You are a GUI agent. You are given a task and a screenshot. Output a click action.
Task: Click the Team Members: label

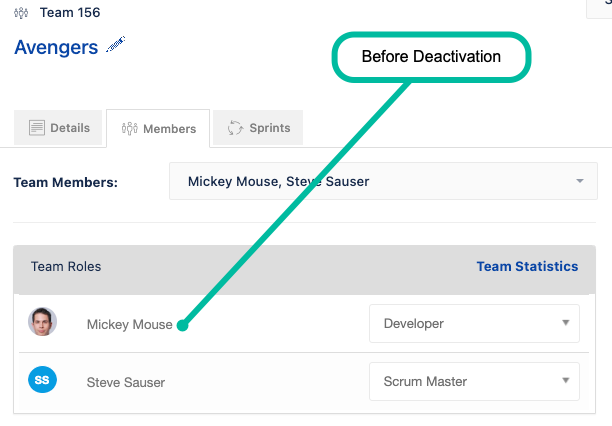66,182
